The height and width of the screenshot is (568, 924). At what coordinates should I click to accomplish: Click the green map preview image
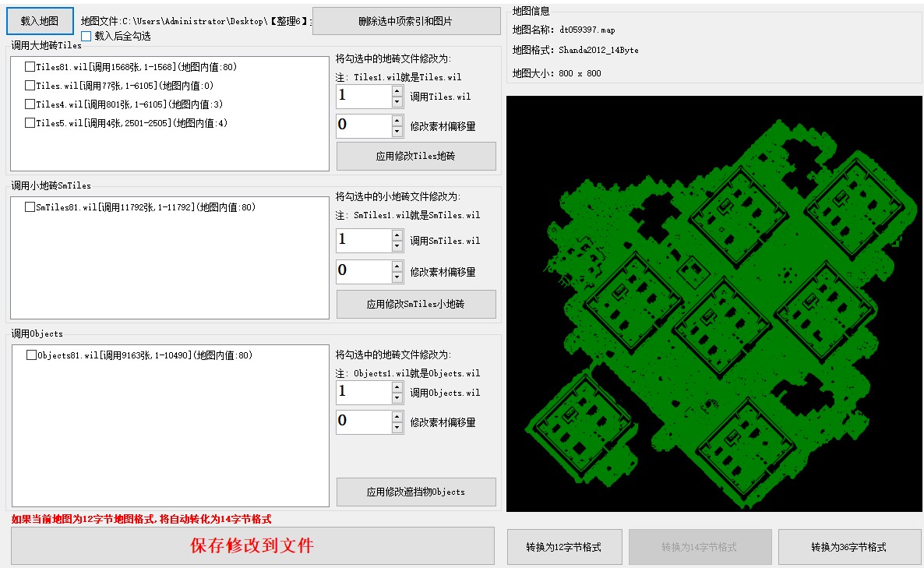coord(714,304)
